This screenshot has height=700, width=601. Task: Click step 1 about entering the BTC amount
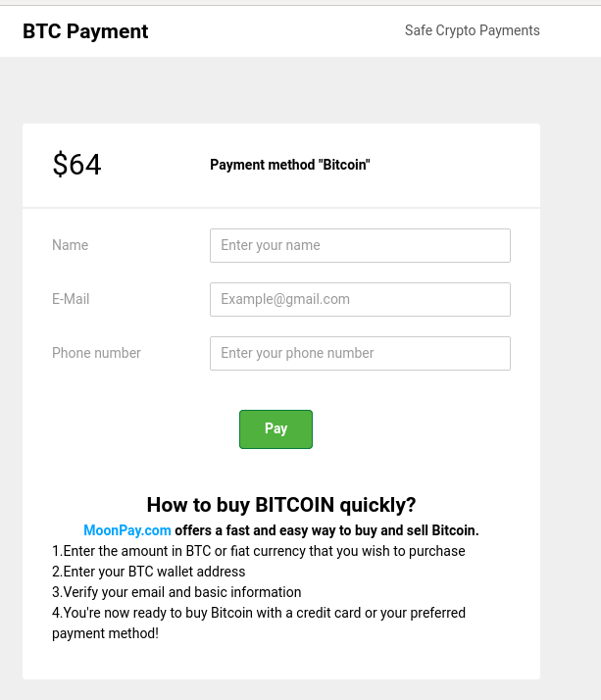click(x=259, y=551)
